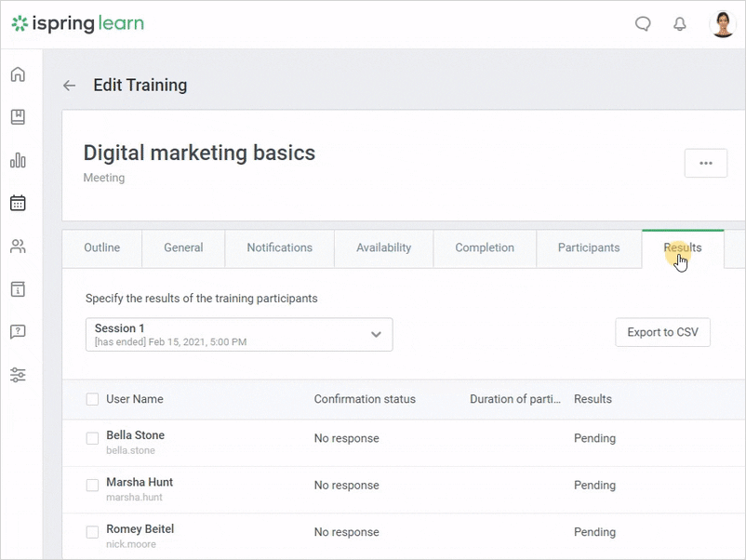Open the three-dots more options menu
This screenshot has height=560, width=746.
(706, 163)
